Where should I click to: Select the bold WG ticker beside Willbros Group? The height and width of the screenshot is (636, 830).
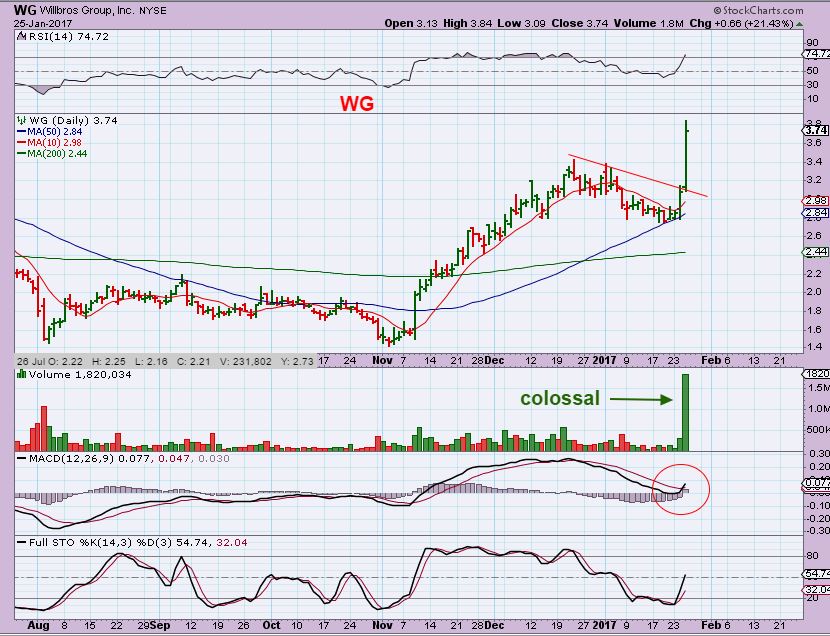pyautogui.click(x=25, y=10)
